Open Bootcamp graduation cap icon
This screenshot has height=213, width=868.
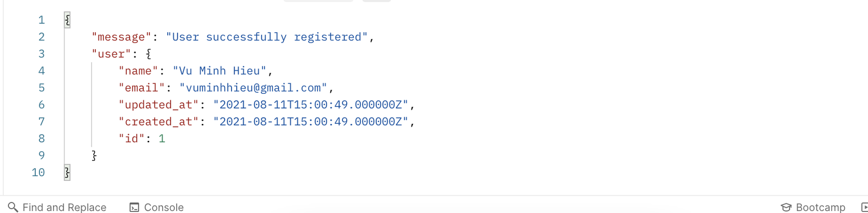point(786,207)
